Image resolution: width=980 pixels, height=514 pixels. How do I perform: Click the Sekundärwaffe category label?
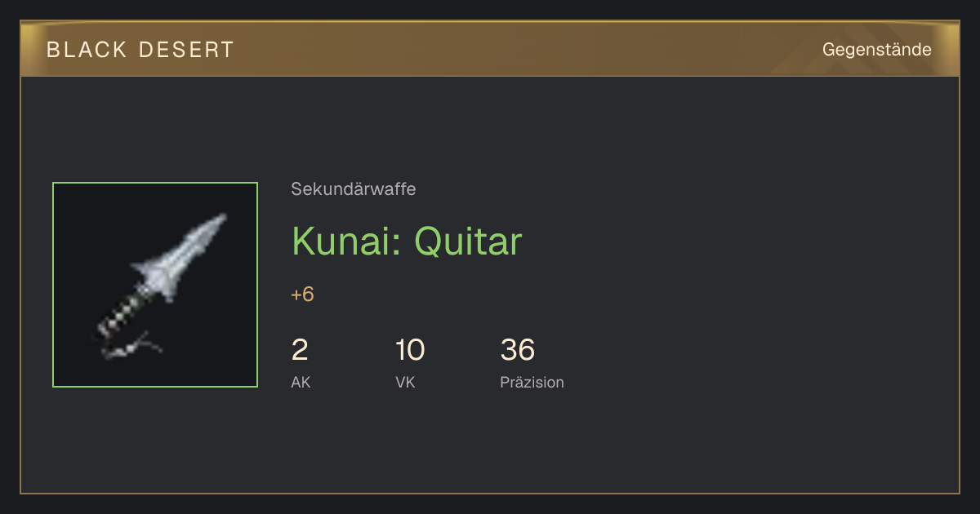[354, 189]
